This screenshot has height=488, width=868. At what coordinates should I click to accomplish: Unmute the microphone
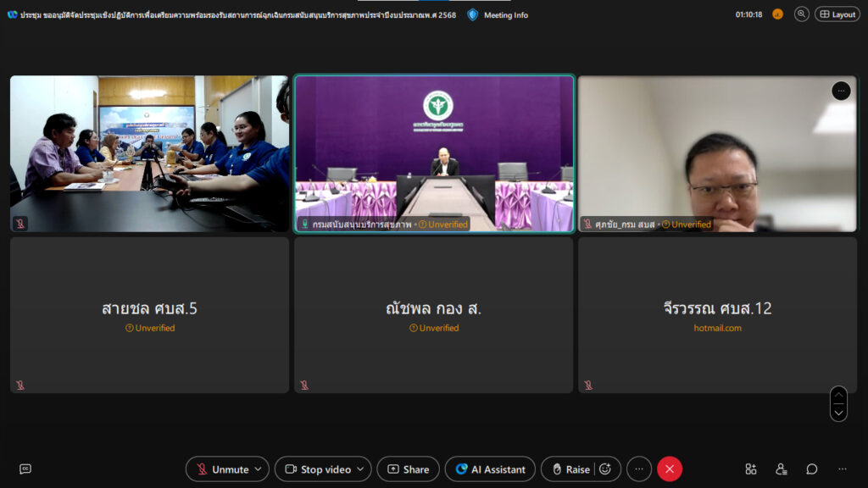point(222,469)
